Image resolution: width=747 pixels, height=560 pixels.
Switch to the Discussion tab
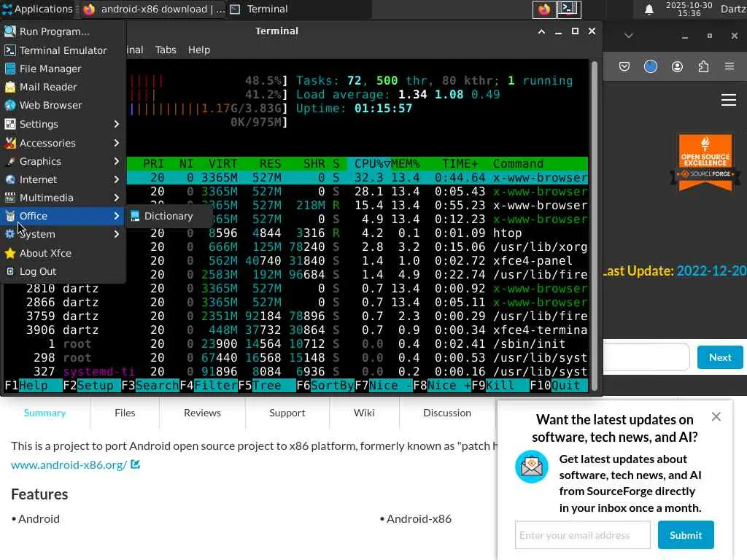click(447, 413)
